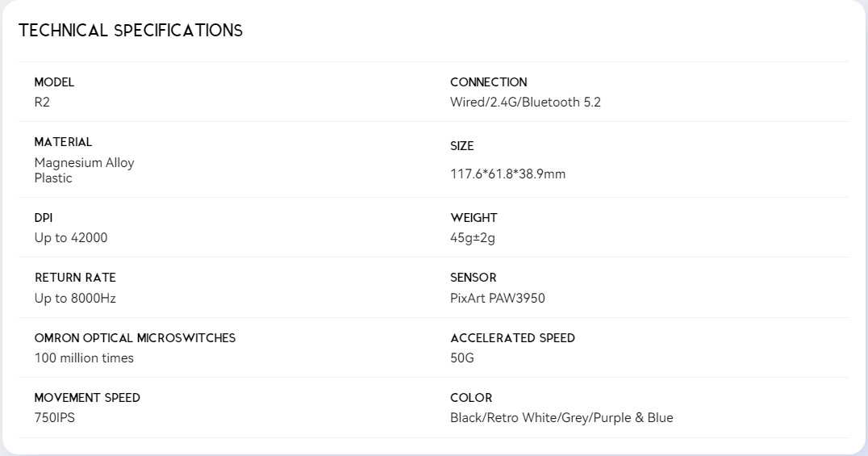Click the ACCELERATED SPEED label
Screen dimensions: 868x456
pos(512,338)
